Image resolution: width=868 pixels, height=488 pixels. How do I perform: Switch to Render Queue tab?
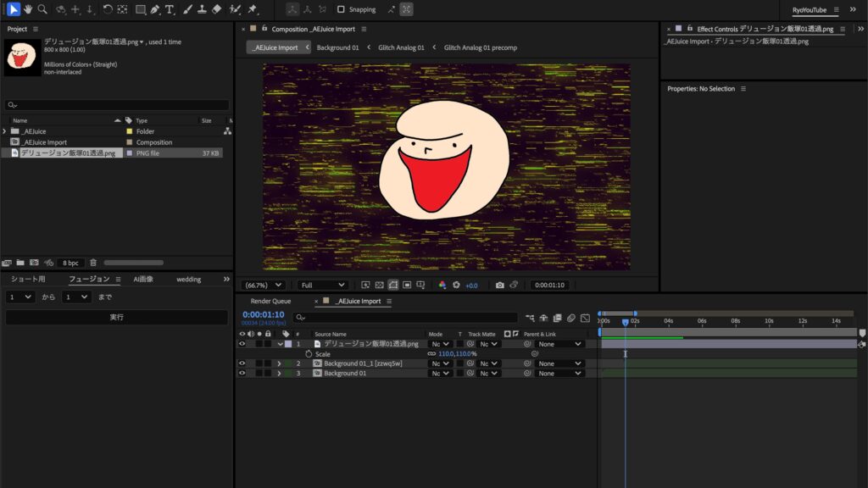point(270,301)
